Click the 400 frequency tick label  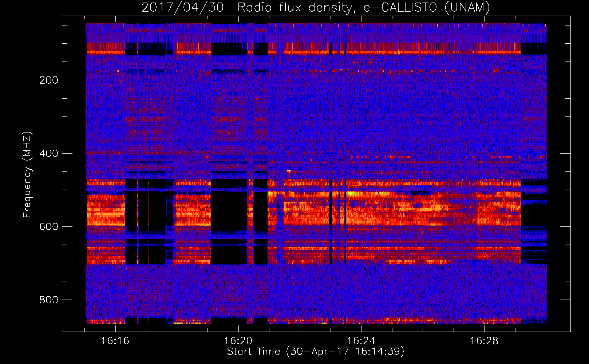[x=49, y=153]
